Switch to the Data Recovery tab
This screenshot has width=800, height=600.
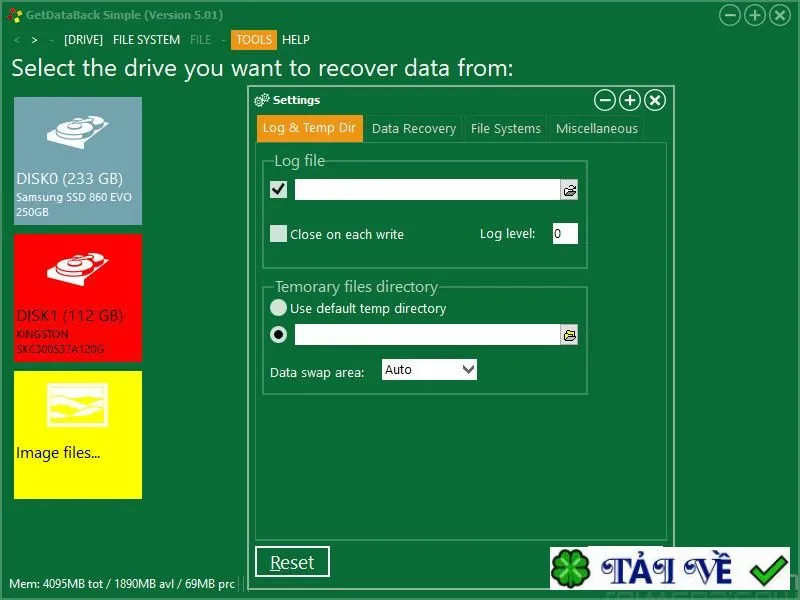[414, 129]
